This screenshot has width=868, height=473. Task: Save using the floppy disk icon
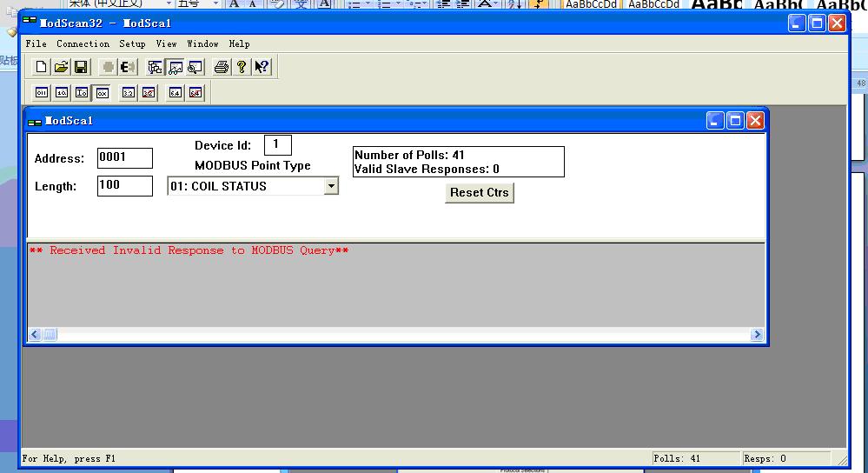pyautogui.click(x=80, y=67)
